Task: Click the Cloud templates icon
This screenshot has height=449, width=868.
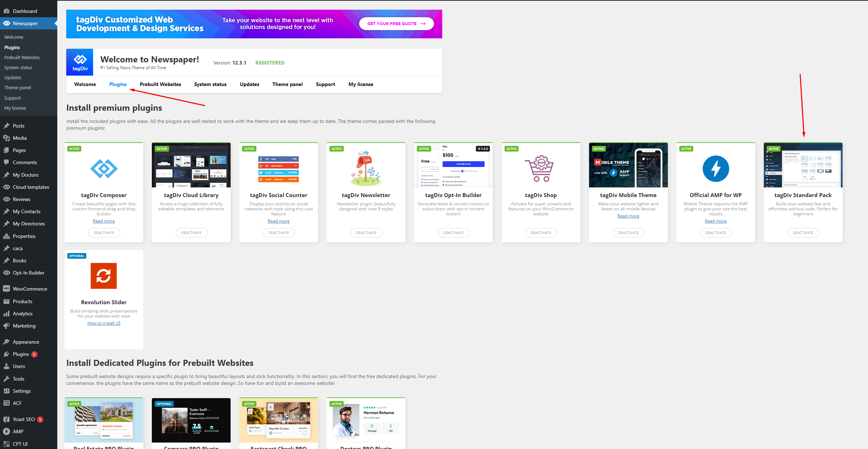Action: click(6, 187)
